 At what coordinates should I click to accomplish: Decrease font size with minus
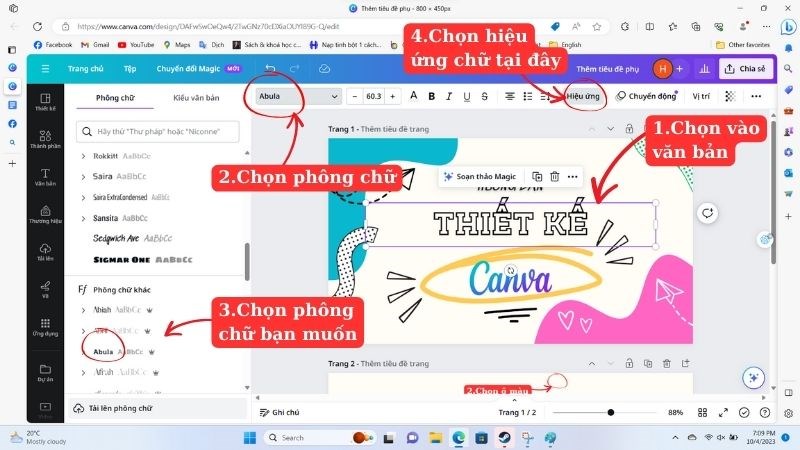tap(355, 96)
